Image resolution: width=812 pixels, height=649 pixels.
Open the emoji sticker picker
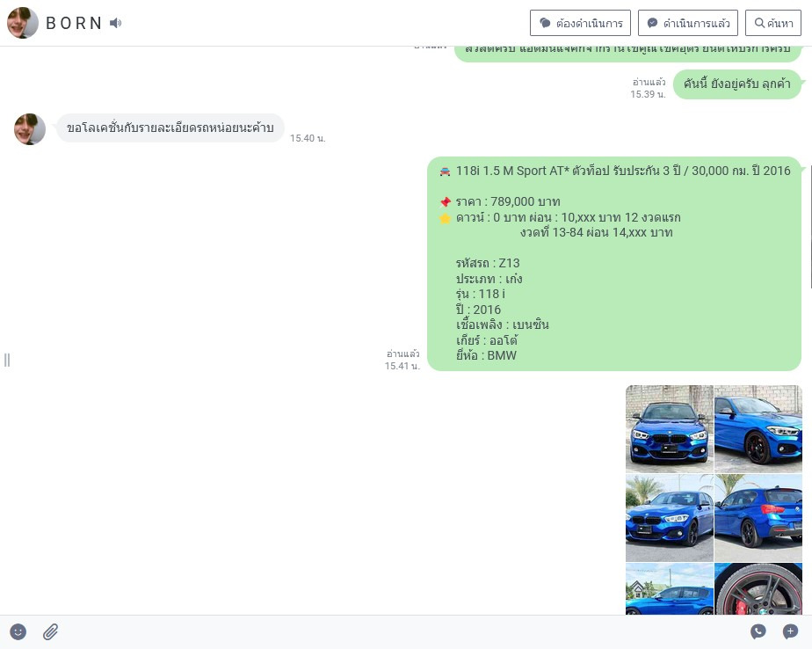point(18,631)
